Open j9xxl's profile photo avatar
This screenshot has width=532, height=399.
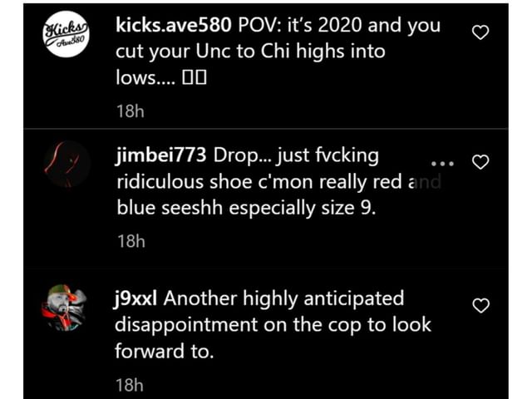coord(64,308)
